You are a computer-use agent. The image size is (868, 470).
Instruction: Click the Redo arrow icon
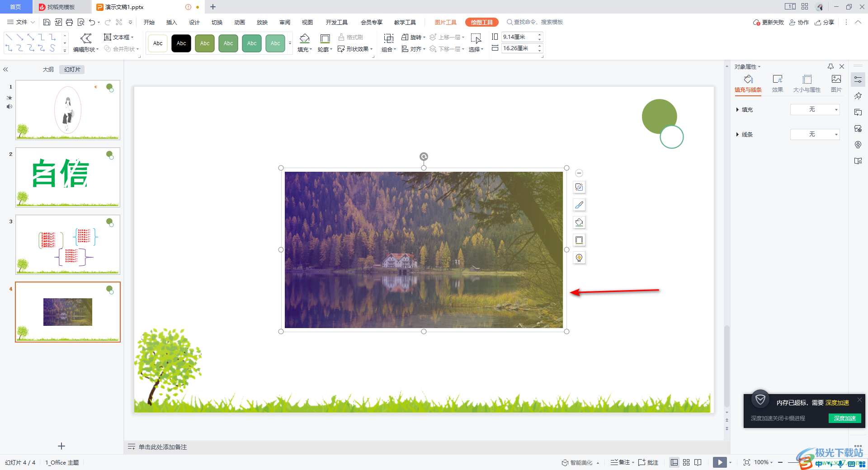(x=108, y=22)
